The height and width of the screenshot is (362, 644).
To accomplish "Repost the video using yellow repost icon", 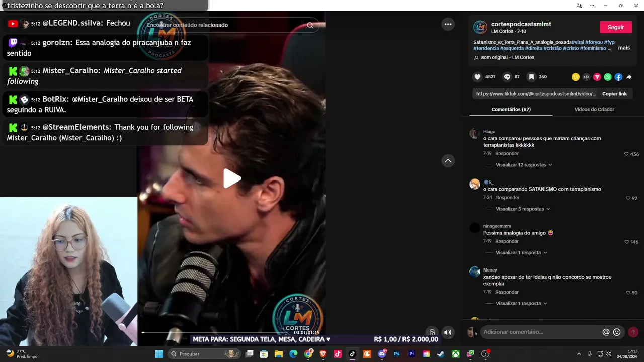I will [576, 77].
